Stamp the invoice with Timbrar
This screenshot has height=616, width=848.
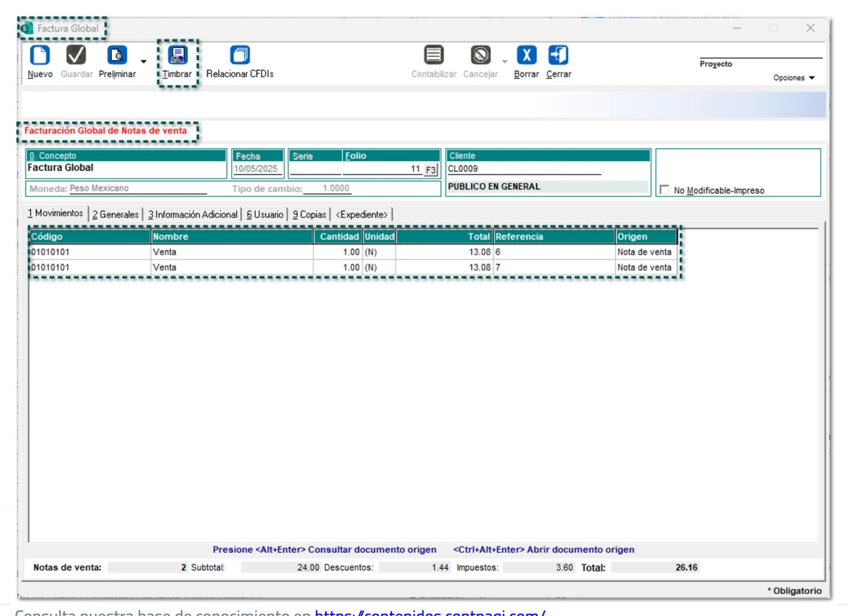[177, 62]
